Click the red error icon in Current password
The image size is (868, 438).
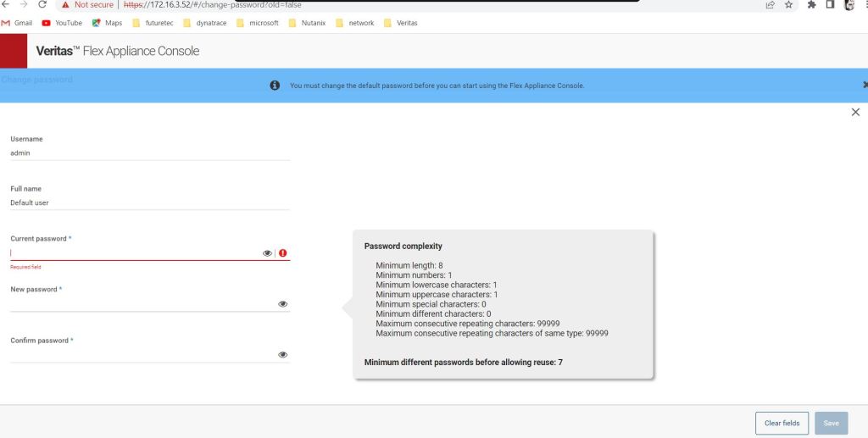[x=282, y=253]
